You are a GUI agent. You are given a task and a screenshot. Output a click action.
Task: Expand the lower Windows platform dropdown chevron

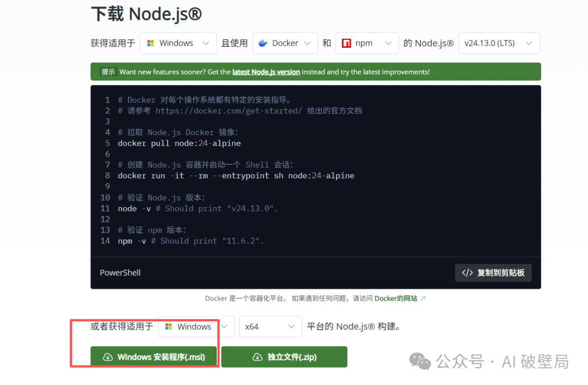(224, 327)
